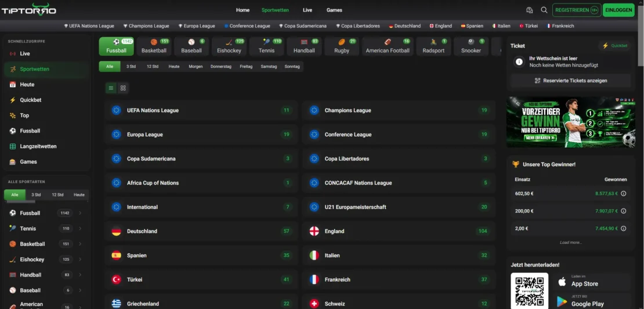Show info for 7.454,90 € win
Image resolution: width=644 pixels, height=309 pixels.
(x=623, y=228)
